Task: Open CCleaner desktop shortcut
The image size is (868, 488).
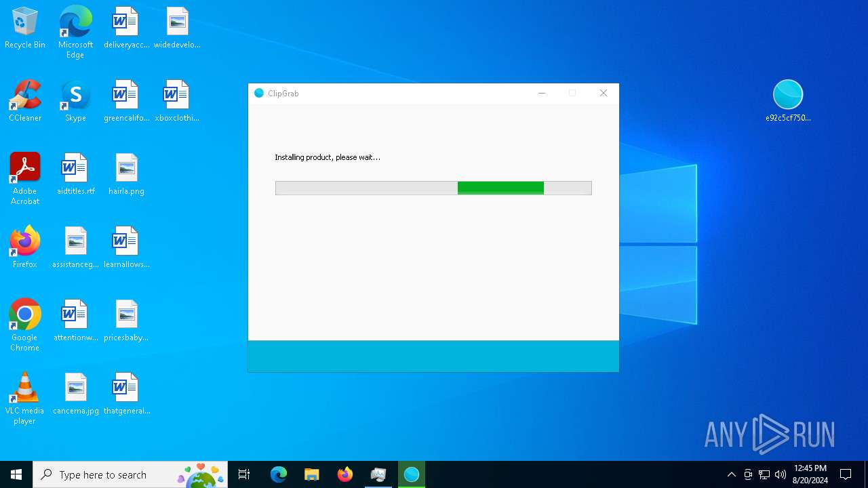Action: 25,102
